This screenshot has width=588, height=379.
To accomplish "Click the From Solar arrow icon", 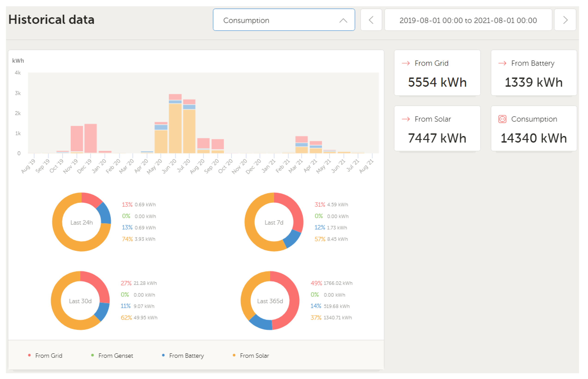I will (406, 119).
